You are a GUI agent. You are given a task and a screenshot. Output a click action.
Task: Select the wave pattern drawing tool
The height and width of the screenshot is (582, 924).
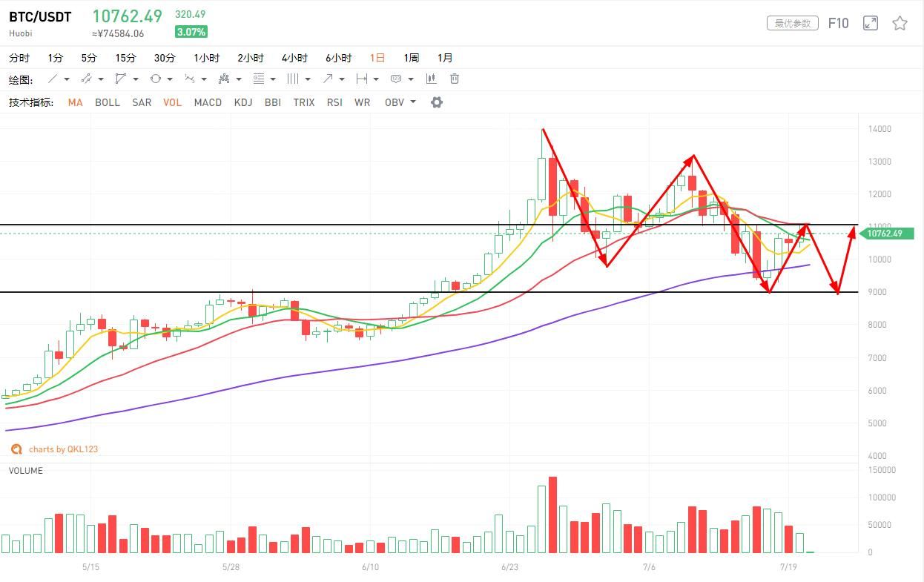pos(190,79)
